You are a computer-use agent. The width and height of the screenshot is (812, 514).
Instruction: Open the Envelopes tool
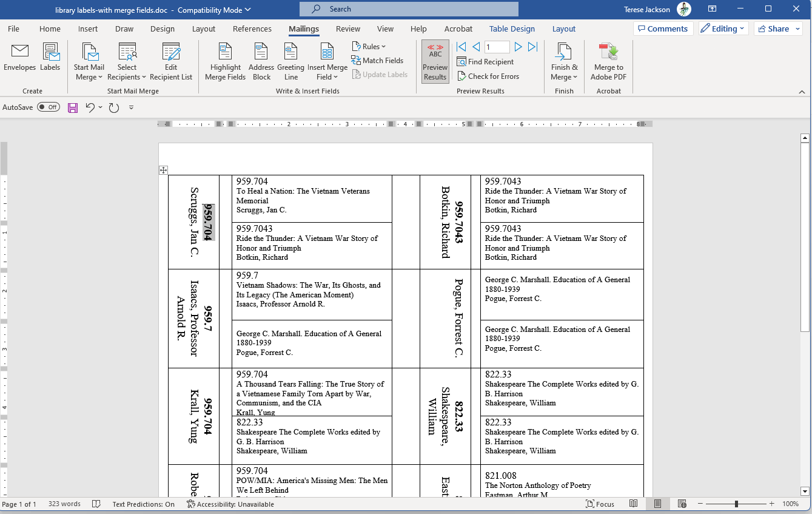20,58
